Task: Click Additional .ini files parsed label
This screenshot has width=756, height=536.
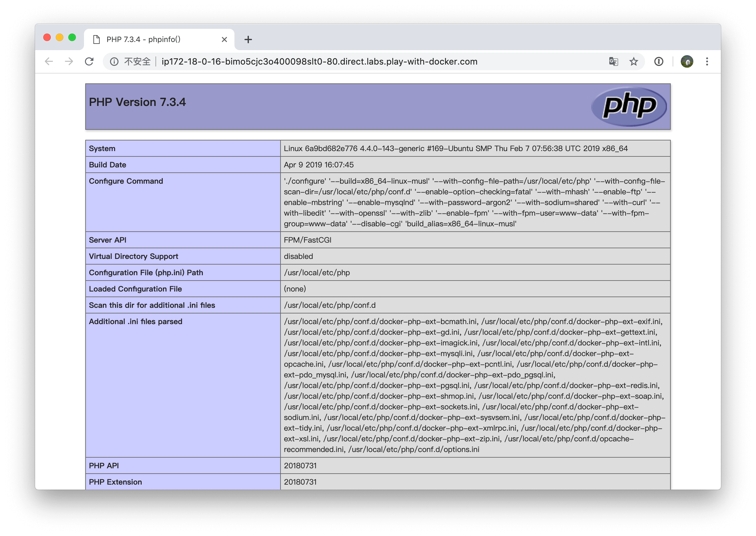Action: click(x=135, y=322)
